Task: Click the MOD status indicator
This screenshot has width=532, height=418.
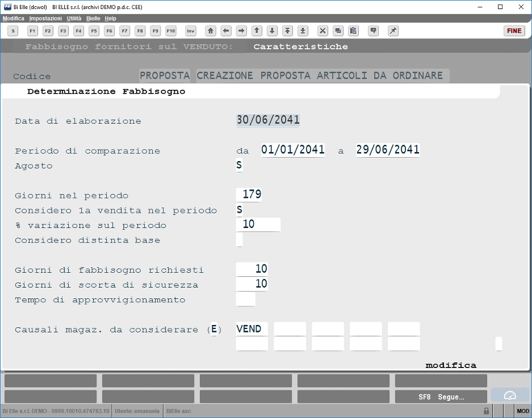Action: (522, 411)
